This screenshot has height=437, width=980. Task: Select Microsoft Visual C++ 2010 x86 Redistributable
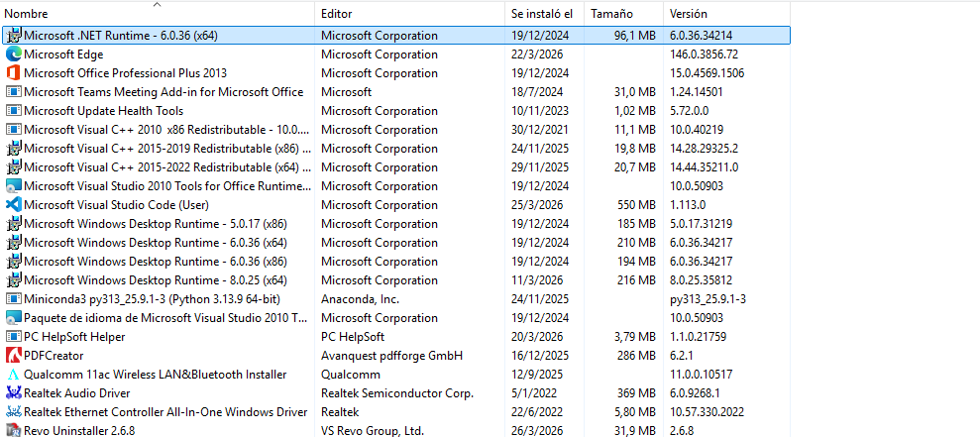coord(165,130)
